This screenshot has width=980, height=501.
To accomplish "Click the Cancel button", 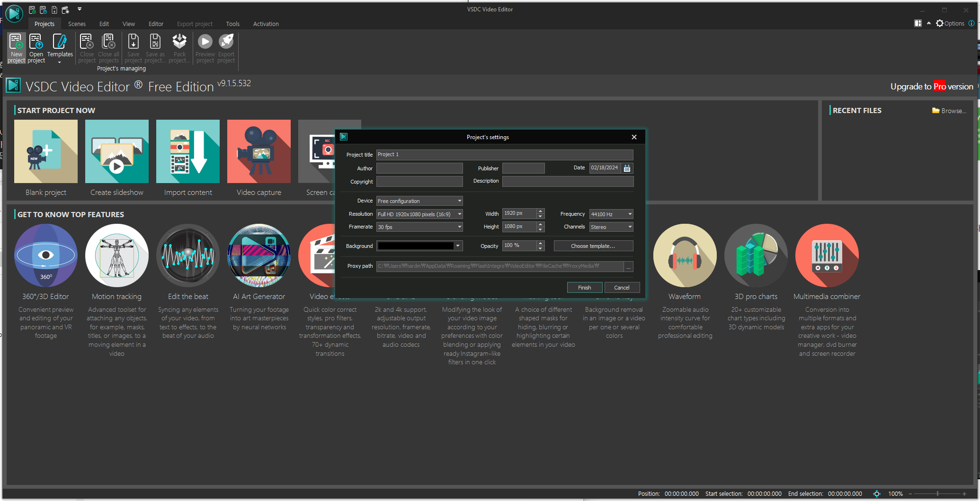I will (622, 288).
